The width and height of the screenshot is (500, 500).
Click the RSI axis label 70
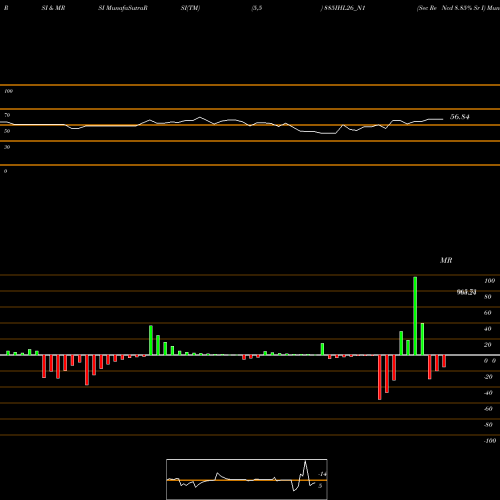tap(7, 115)
